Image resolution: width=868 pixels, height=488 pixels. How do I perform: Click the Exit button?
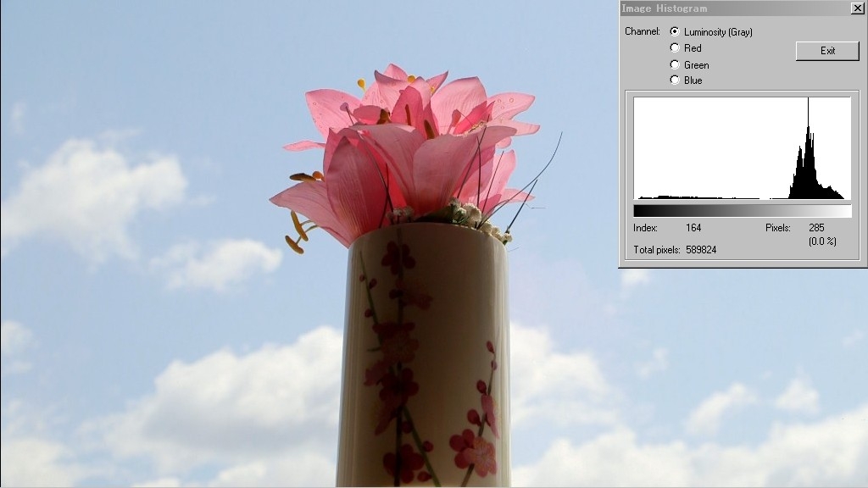[827, 51]
